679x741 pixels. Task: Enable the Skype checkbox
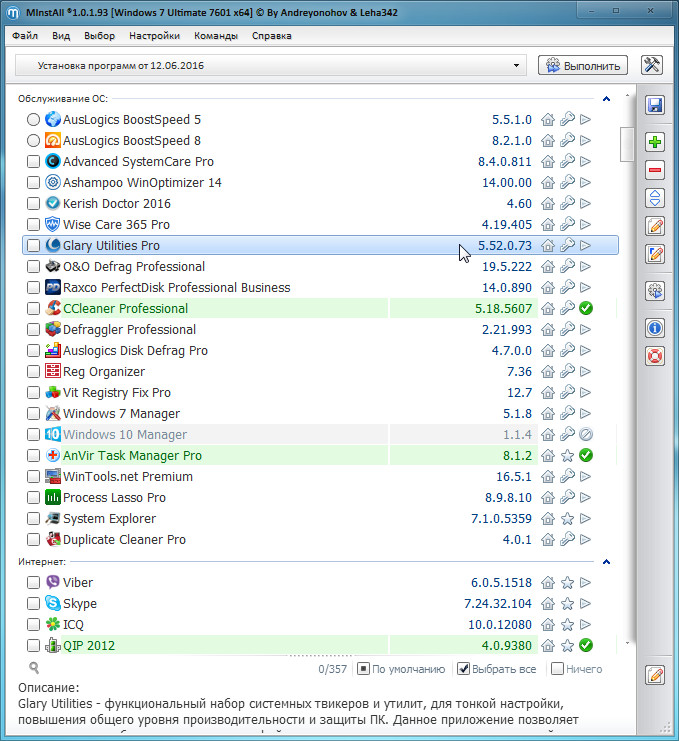tap(33, 603)
